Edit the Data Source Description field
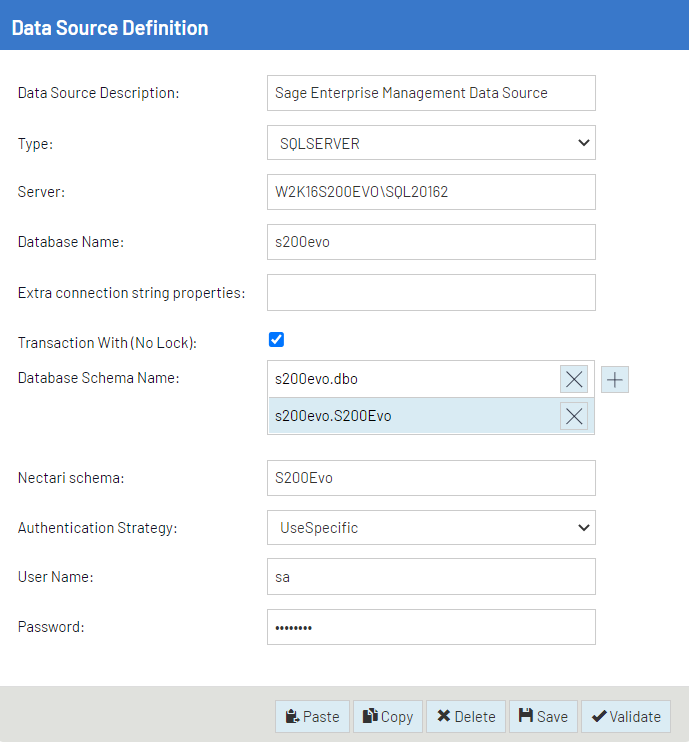Image resolution: width=689 pixels, height=742 pixels. click(x=431, y=93)
